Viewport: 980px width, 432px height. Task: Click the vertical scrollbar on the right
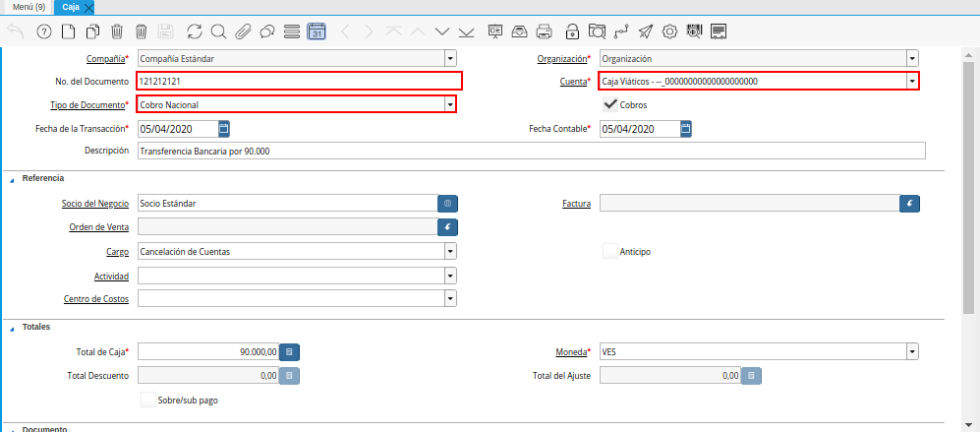pyautogui.click(x=968, y=188)
